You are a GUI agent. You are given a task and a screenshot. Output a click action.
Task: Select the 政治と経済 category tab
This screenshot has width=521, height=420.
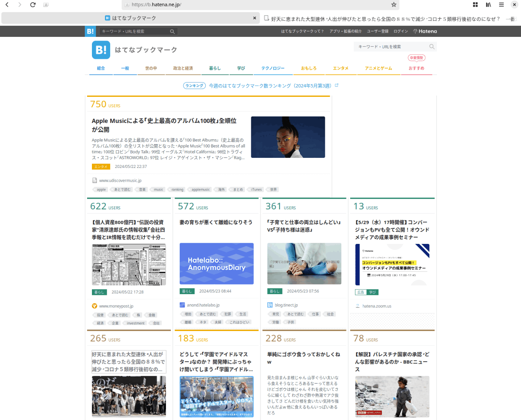point(183,68)
